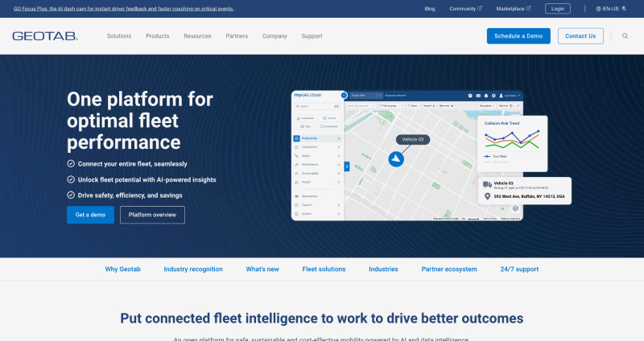Click the Platform overview button
This screenshot has height=341, width=644.
152,215
